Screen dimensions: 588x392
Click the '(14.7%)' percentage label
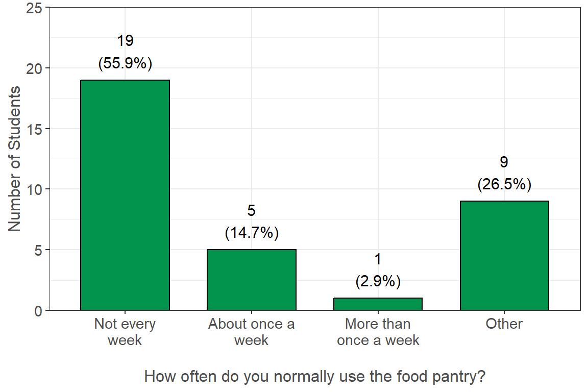(252, 233)
